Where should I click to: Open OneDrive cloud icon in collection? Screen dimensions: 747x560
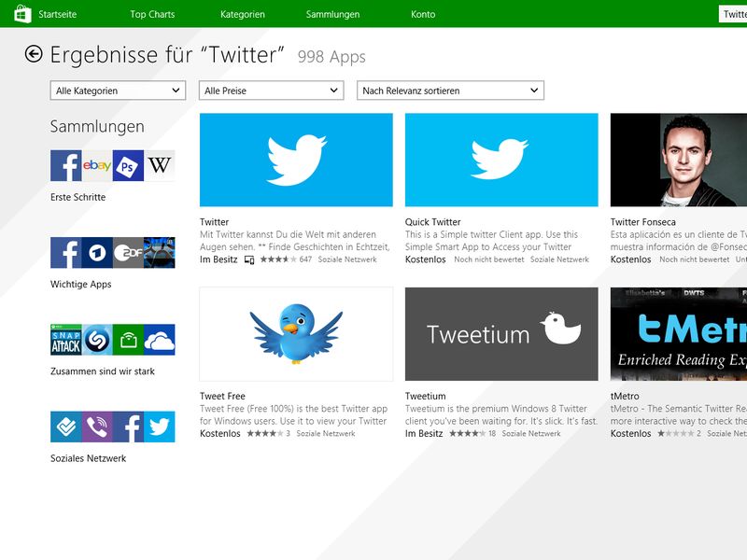159,340
